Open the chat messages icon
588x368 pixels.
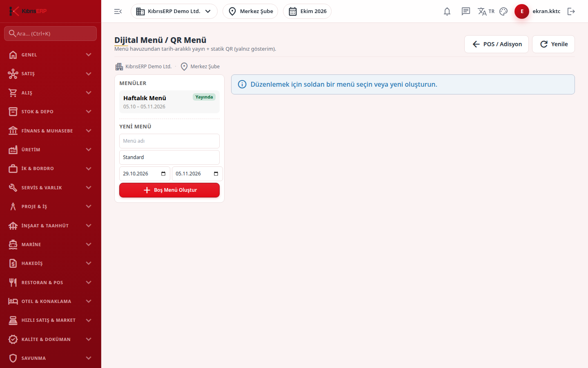[466, 11]
